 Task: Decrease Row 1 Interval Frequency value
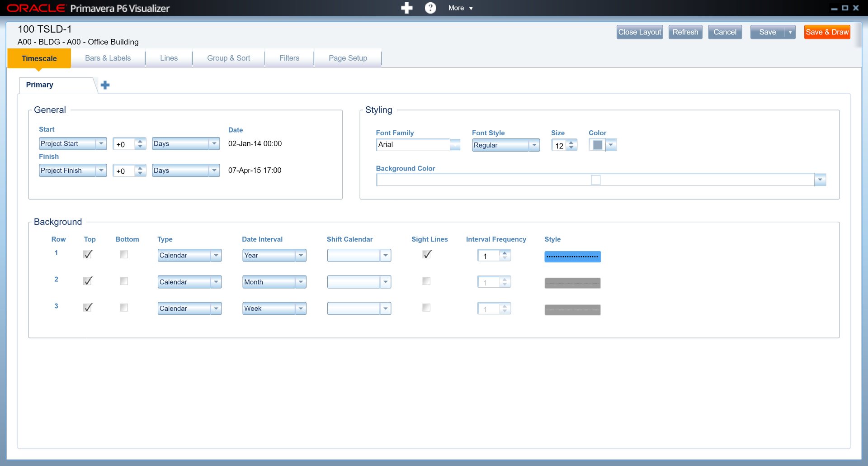[x=505, y=258]
